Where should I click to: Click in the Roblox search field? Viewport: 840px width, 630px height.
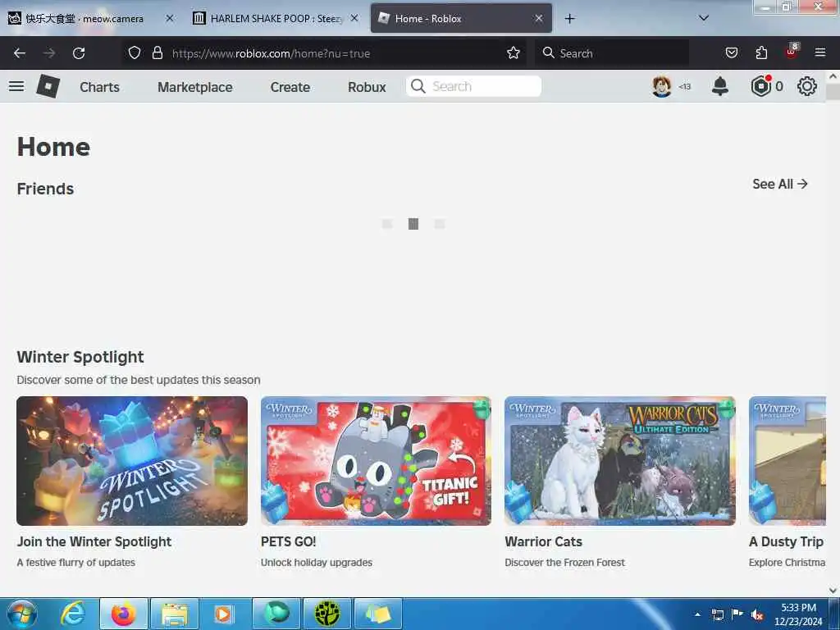pyautogui.click(x=473, y=86)
